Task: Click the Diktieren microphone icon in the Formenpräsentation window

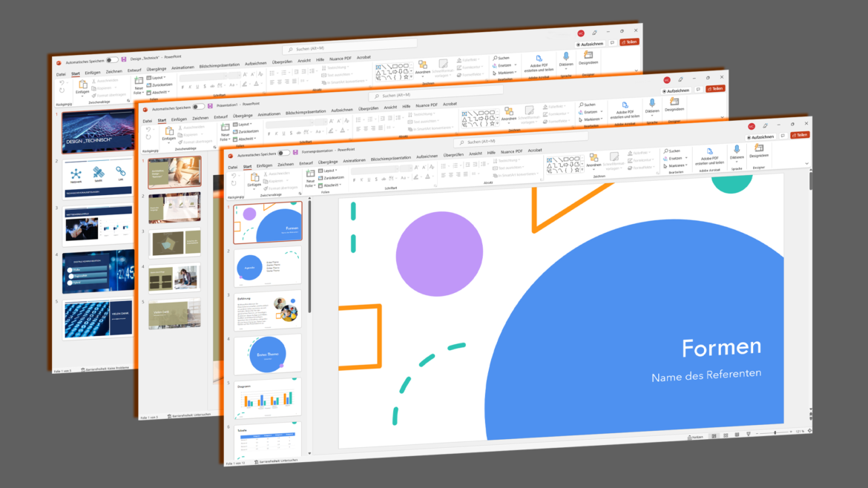Action: (737, 149)
